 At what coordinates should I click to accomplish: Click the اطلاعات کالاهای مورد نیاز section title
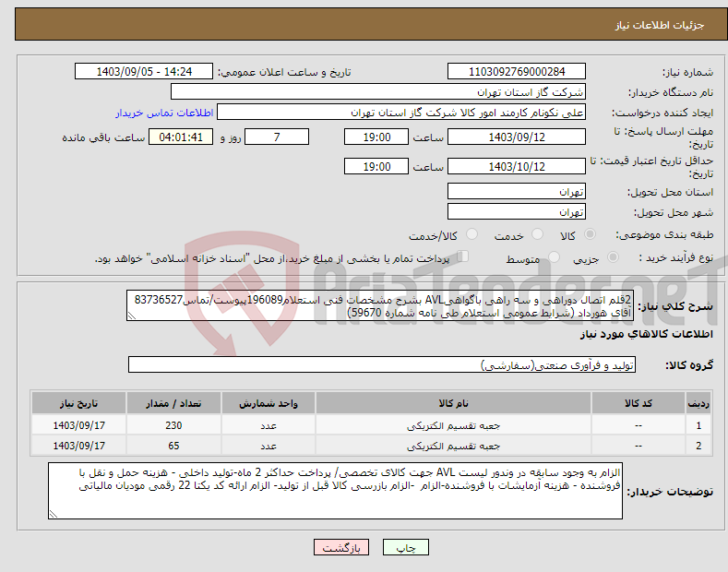(x=646, y=334)
